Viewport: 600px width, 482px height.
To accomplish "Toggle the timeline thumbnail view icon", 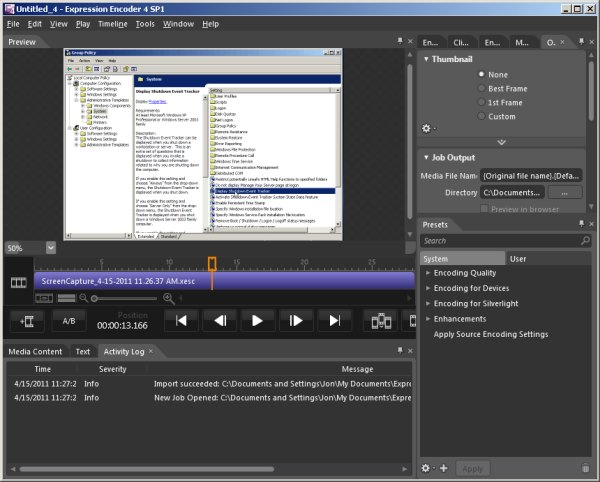I will 44,298.
